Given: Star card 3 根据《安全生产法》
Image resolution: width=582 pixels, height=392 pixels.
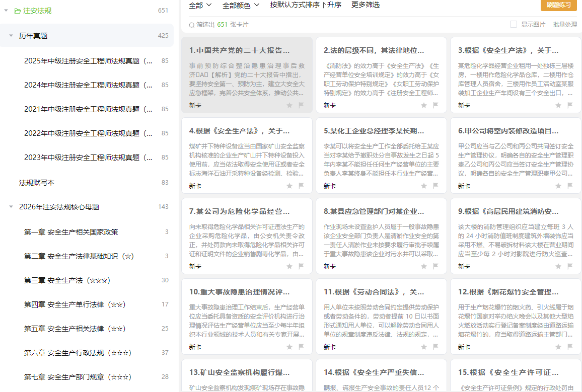Looking at the screenshot, I should pyautogui.click(x=558, y=105).
